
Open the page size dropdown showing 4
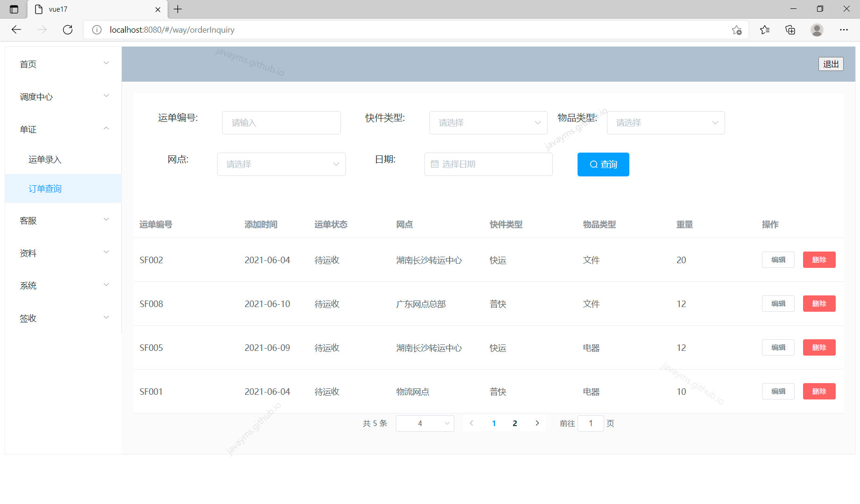tap(425, 423)
